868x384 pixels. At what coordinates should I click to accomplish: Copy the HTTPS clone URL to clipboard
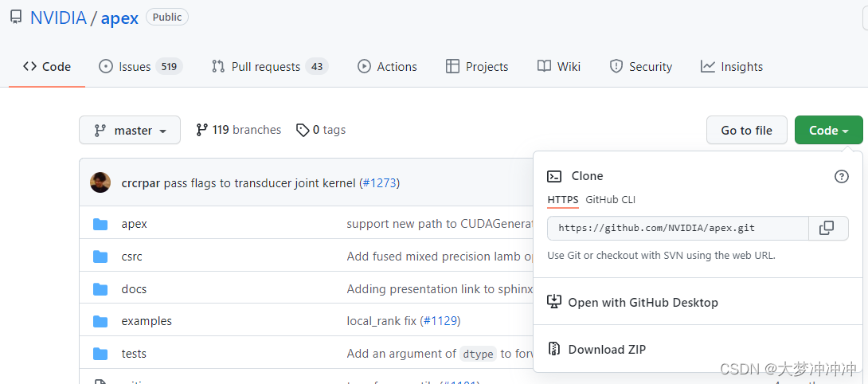pyautogui.click(x=827, y=228)
